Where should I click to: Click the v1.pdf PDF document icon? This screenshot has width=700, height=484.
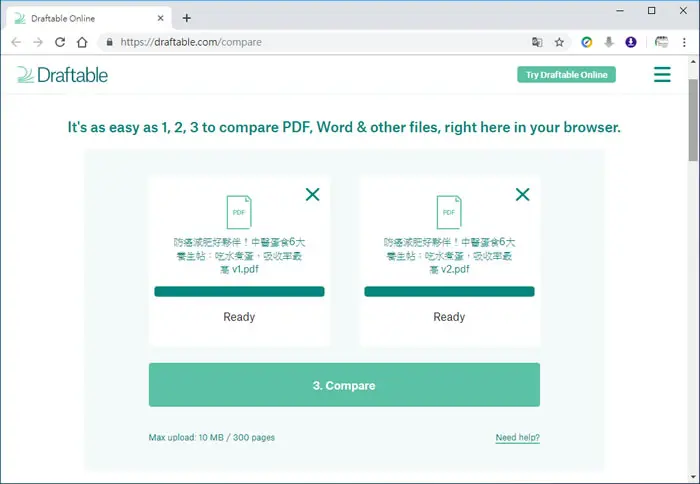coord(239,212)
